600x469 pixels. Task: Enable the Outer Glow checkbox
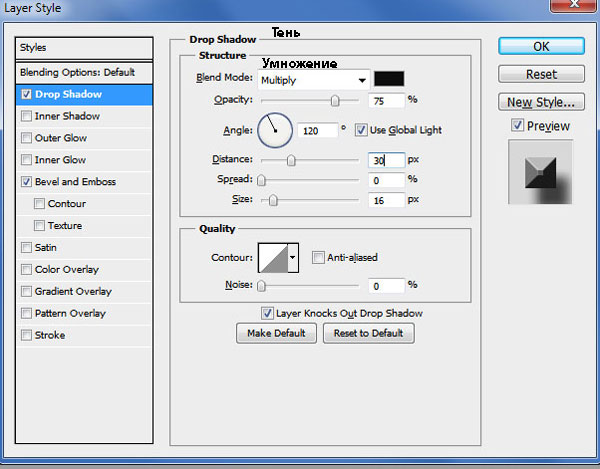pos(26,138)
